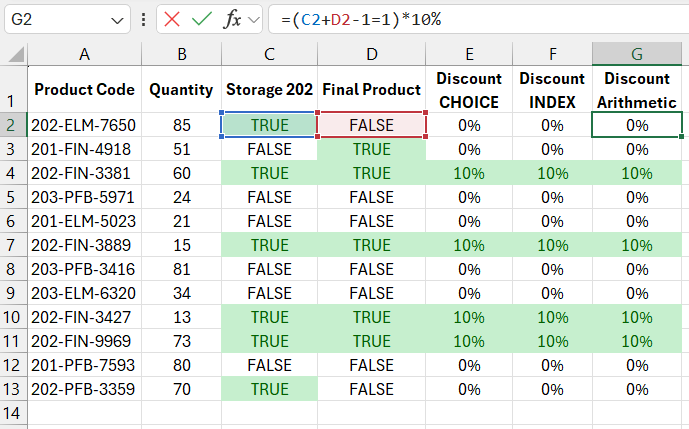The width and height of the screenshot is (689, 429).
Task: Click the Select All corner triangle
Action: [x=16, y=55]
